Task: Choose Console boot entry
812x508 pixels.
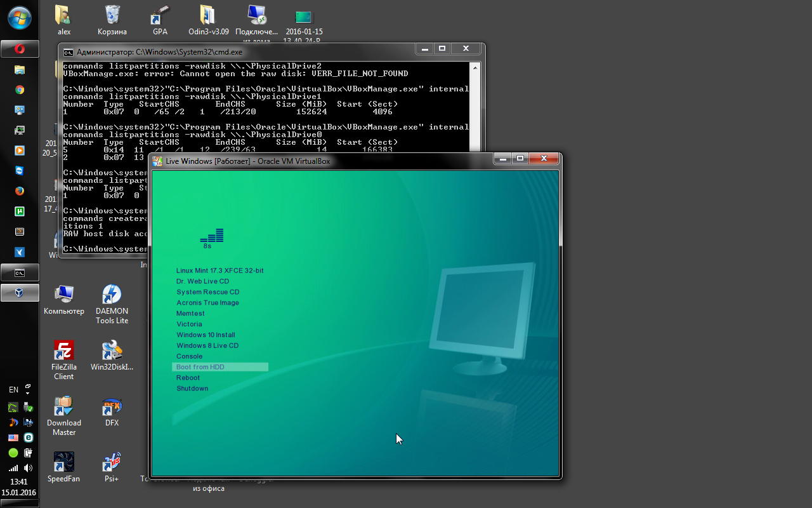Action: coord(189,356)
